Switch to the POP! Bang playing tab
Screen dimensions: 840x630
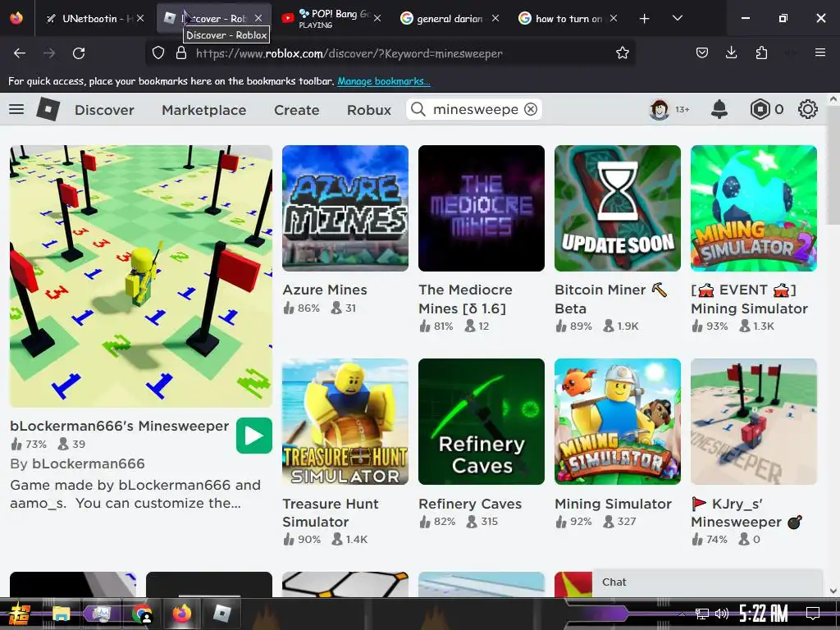click(x=331, y=19)
